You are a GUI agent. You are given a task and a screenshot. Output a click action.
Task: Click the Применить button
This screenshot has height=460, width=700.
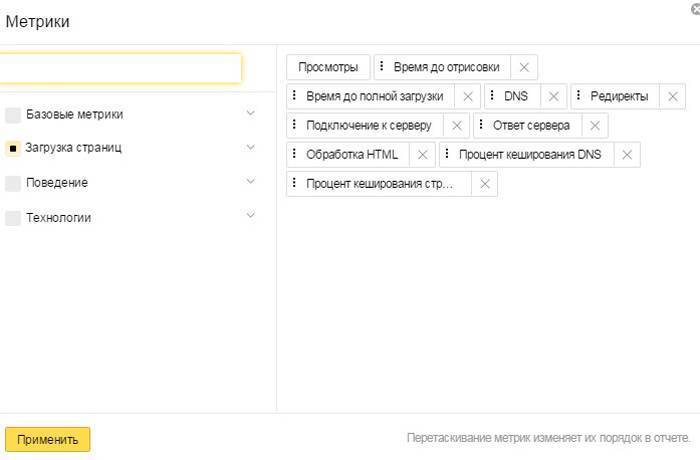[47, 439]
